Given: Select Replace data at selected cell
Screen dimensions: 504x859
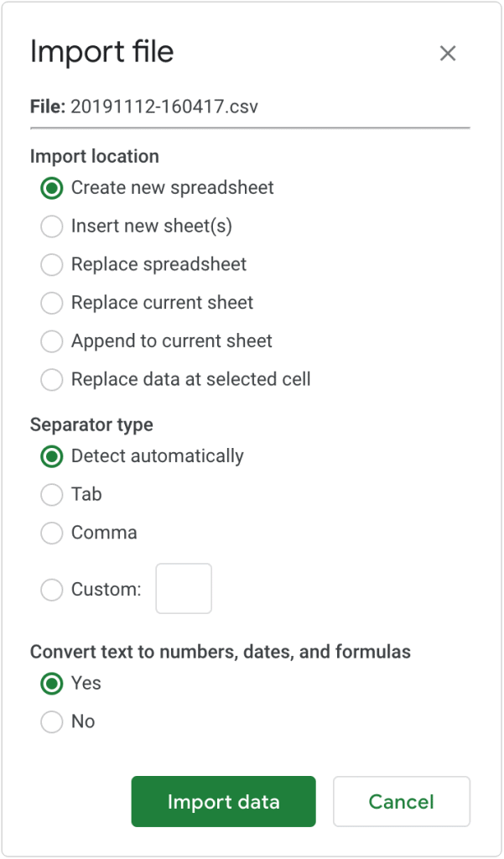Looking at the screenshot, I should tap(52, 380).
